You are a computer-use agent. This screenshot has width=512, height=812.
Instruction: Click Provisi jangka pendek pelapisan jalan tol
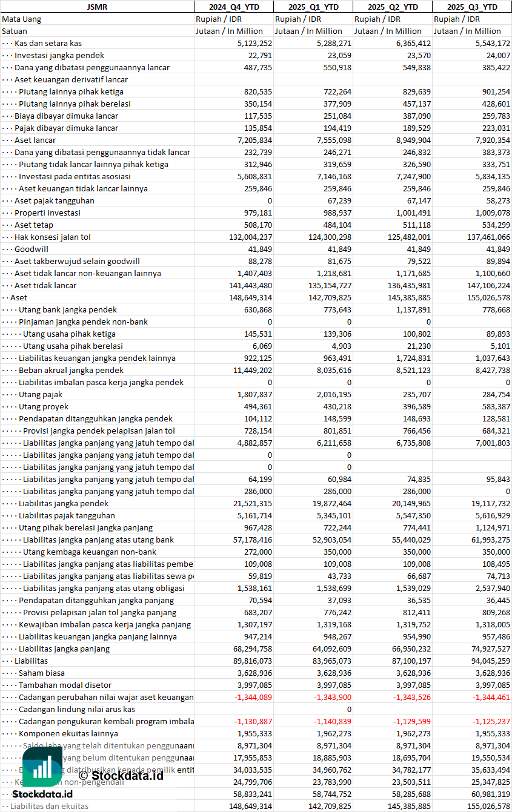pos(99,431)
